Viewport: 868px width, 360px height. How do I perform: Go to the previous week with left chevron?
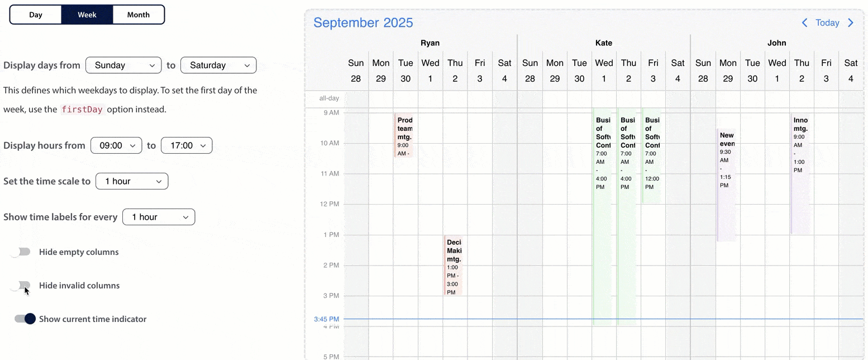pyautogui.click(x=804, y=23)
